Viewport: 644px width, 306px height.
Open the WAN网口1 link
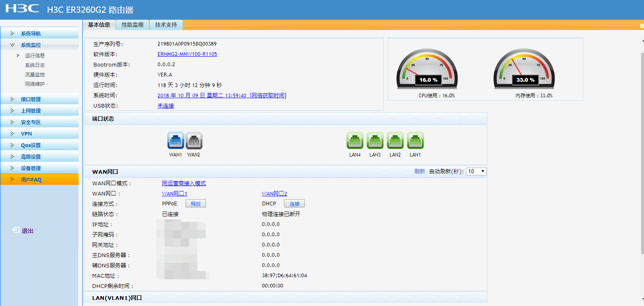pos(175,193)
